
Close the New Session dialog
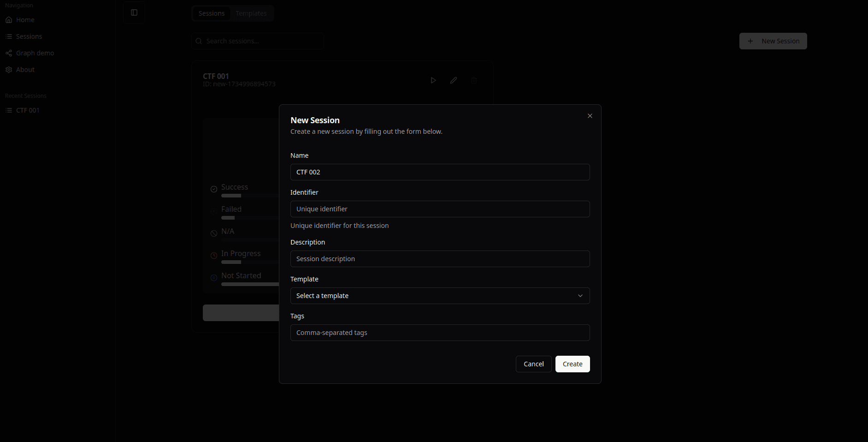(590, 116)
